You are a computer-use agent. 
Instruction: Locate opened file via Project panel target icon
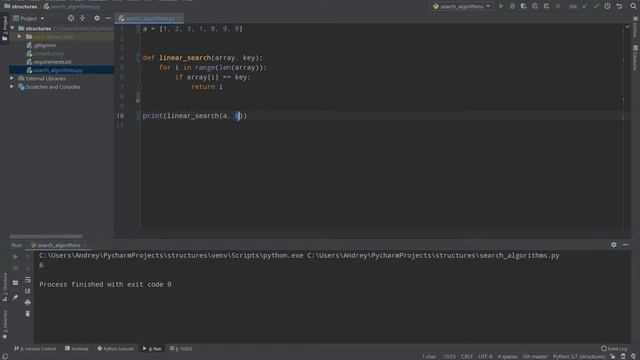71,18
